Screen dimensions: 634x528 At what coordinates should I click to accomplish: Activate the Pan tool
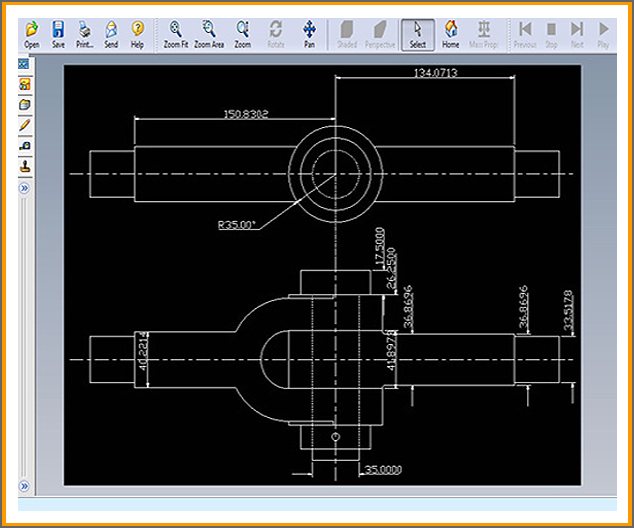[309, 35]
